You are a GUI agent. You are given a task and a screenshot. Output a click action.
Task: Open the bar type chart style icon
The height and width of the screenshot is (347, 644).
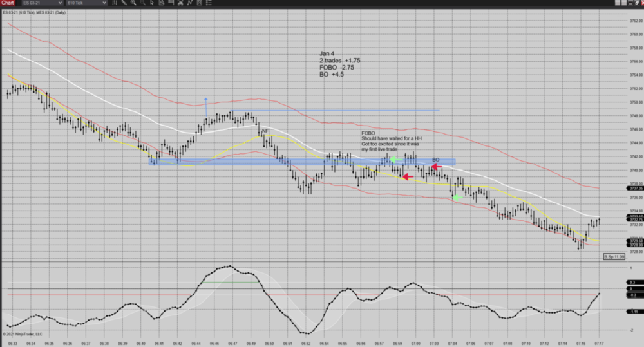tap(115, 3)
